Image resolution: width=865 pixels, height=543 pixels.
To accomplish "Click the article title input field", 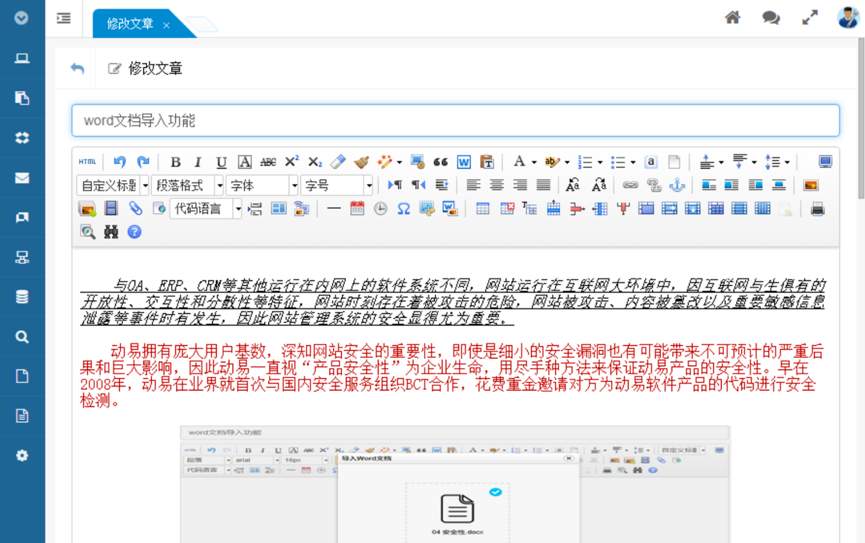I will coord(455,121).
